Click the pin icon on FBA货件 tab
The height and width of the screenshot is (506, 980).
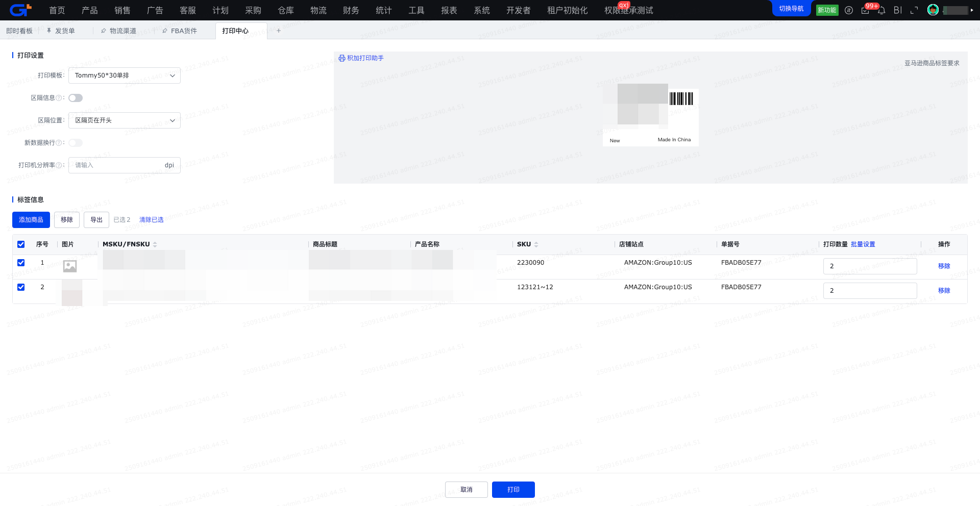(x=165, y=31)
